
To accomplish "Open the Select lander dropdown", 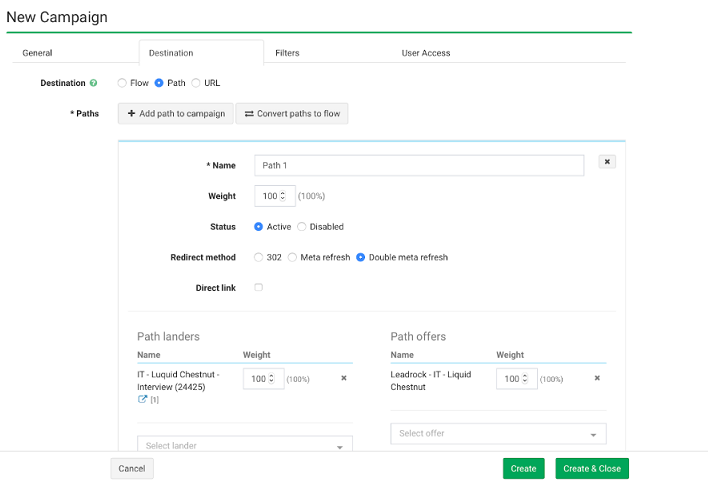I will [245, 444].
